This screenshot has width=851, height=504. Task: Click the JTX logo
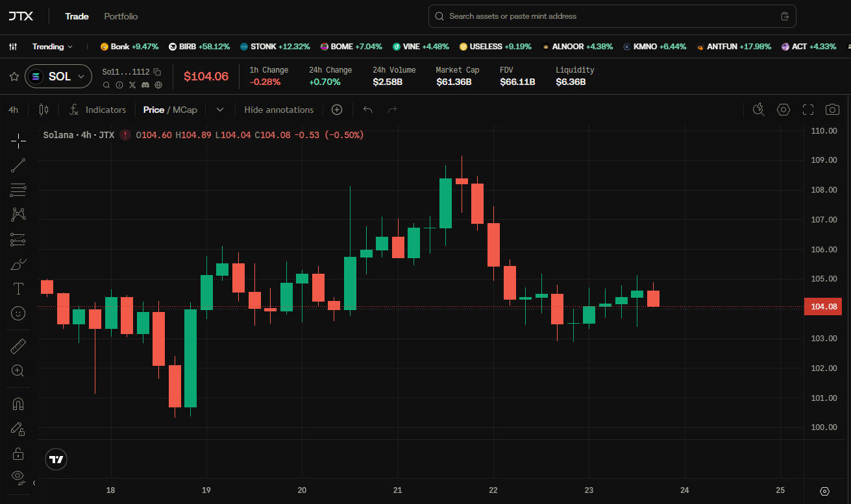[21, 16]
